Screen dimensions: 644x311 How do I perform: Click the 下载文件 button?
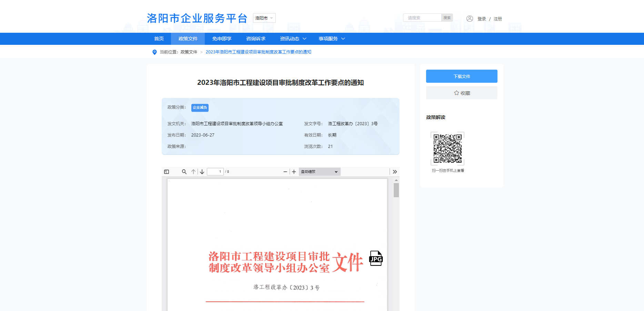pos(462,76)
